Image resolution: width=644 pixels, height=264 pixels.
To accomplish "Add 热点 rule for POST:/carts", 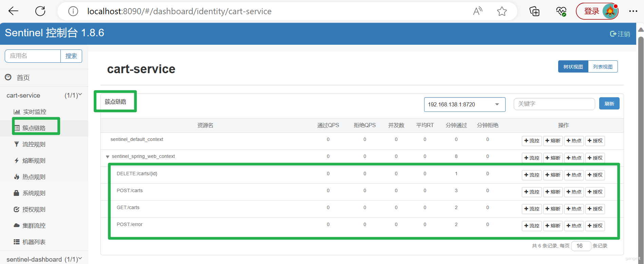I will coord(574,192).
